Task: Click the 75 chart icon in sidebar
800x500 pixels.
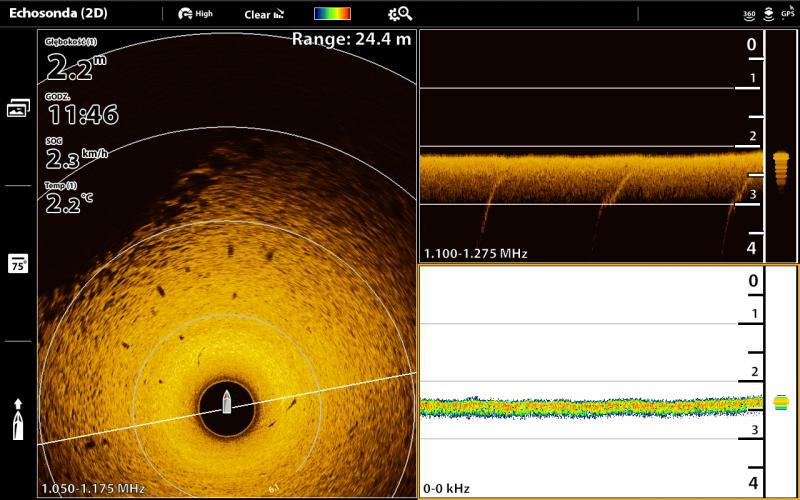Action: [18, 263]
